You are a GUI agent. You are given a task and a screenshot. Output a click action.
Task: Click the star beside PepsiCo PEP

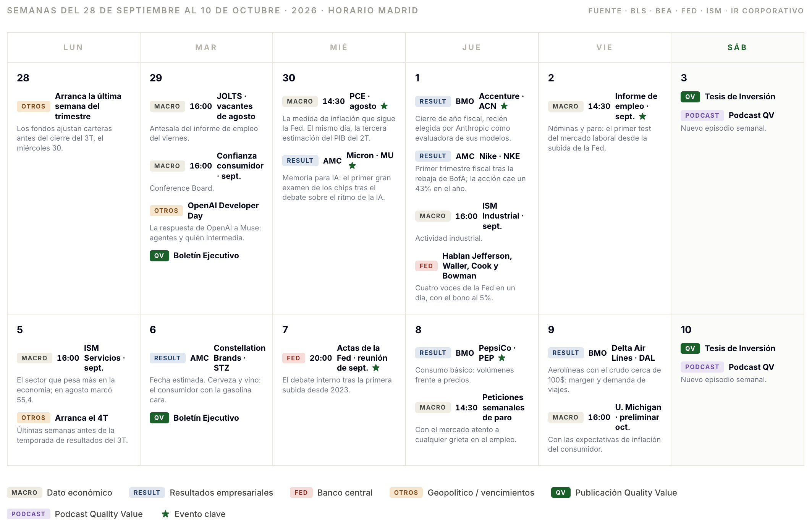tap(502, 358)
